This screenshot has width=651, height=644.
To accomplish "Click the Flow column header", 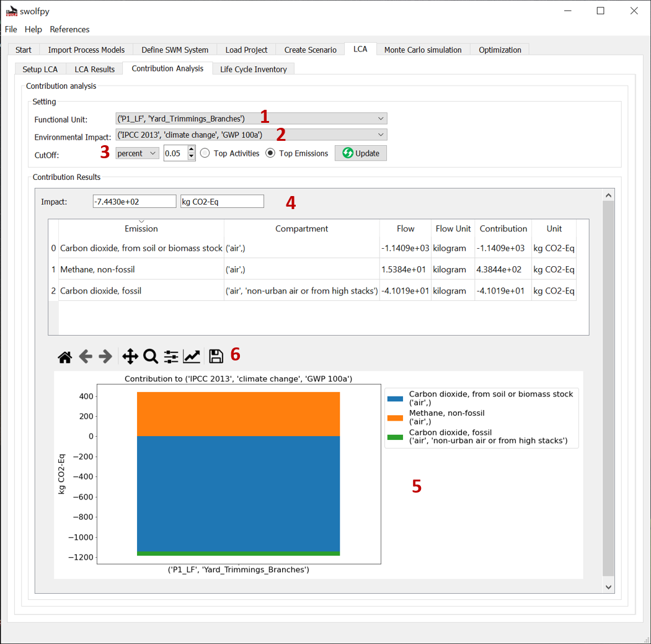I will 405,228.
